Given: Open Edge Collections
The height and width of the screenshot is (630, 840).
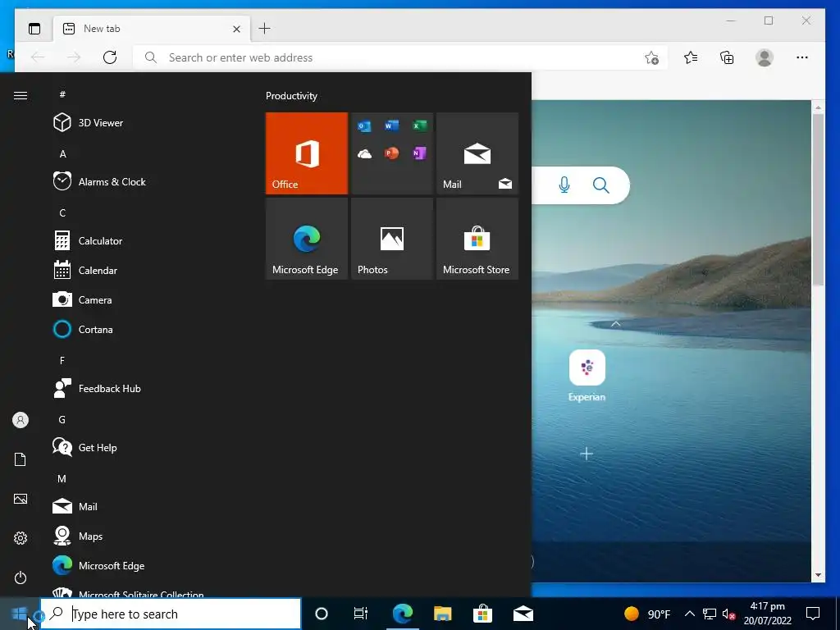Looking at the screenshot, I should coord(727,57).
